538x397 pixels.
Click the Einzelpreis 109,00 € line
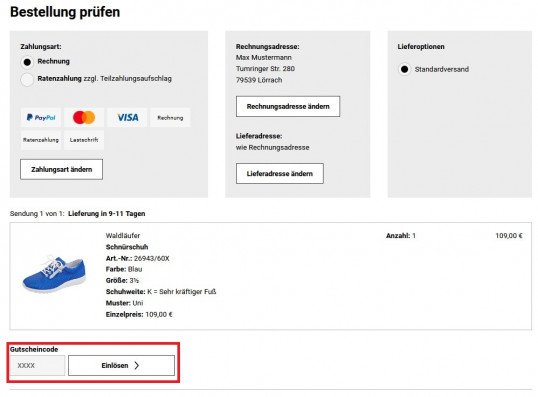(x=139, y=314)
